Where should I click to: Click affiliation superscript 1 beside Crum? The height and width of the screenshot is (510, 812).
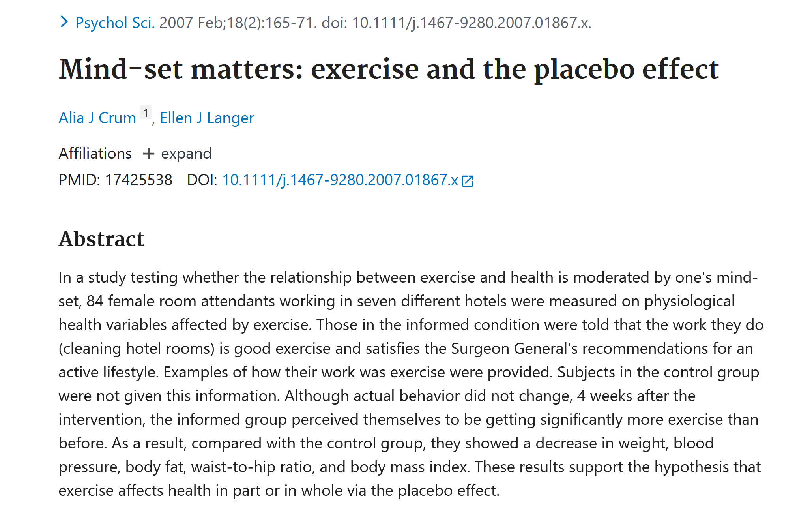tap(146, 113)
